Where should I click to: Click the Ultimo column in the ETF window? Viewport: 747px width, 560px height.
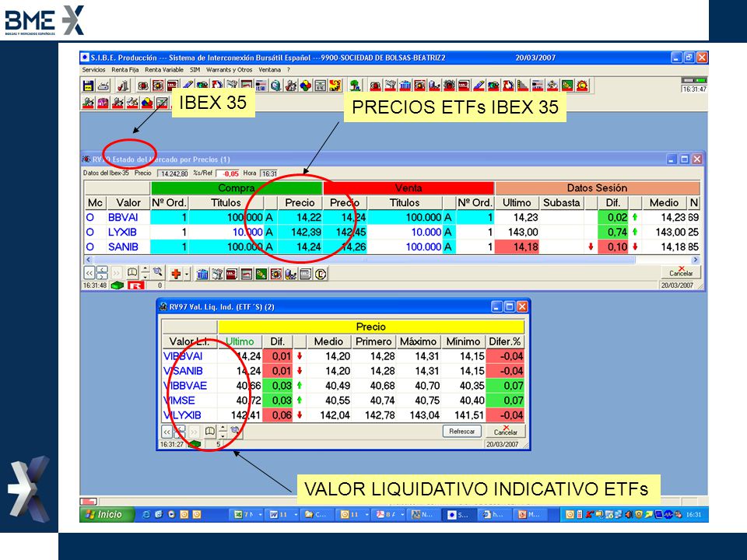pos(240,341)
